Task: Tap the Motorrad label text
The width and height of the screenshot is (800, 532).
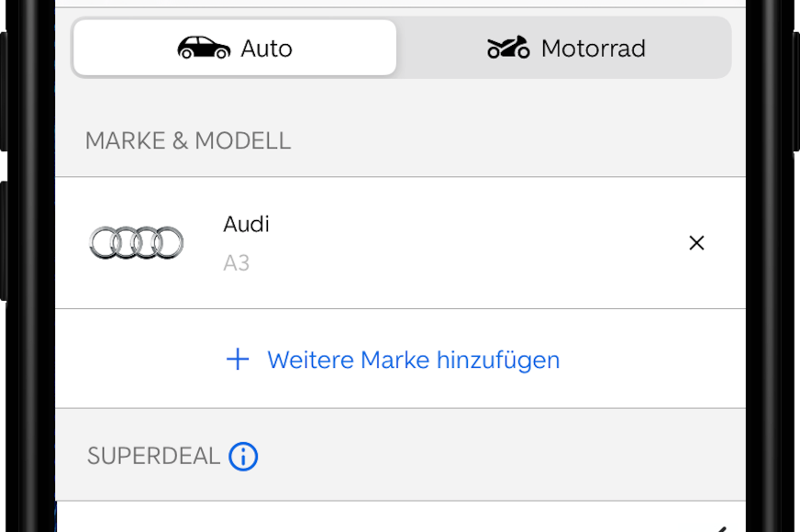Action: [594, 49]
